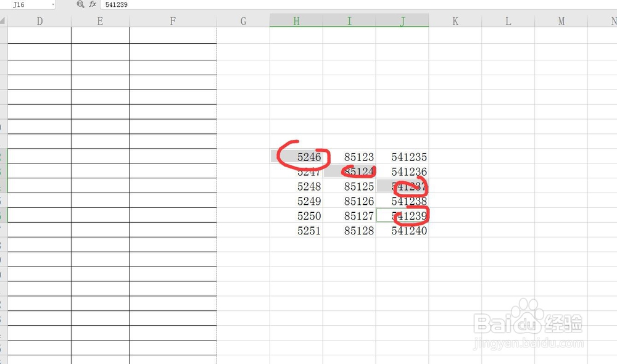This screenshot has width=617, height=364.
Task: Click the cell containing 85124
Action: point(349,171)
